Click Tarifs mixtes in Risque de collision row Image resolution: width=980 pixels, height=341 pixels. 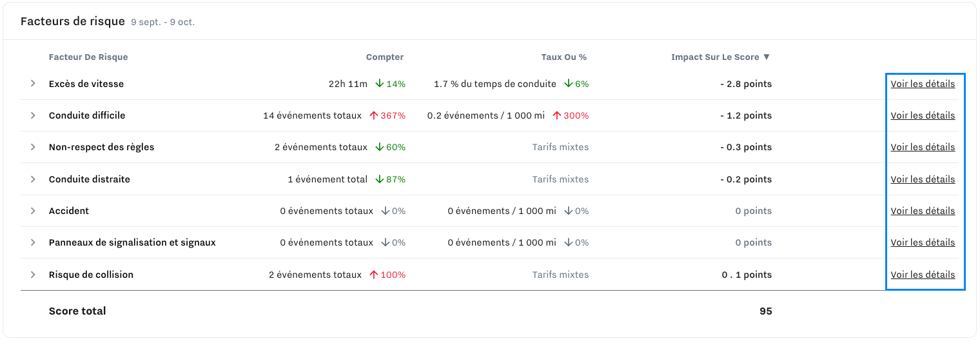560,275
